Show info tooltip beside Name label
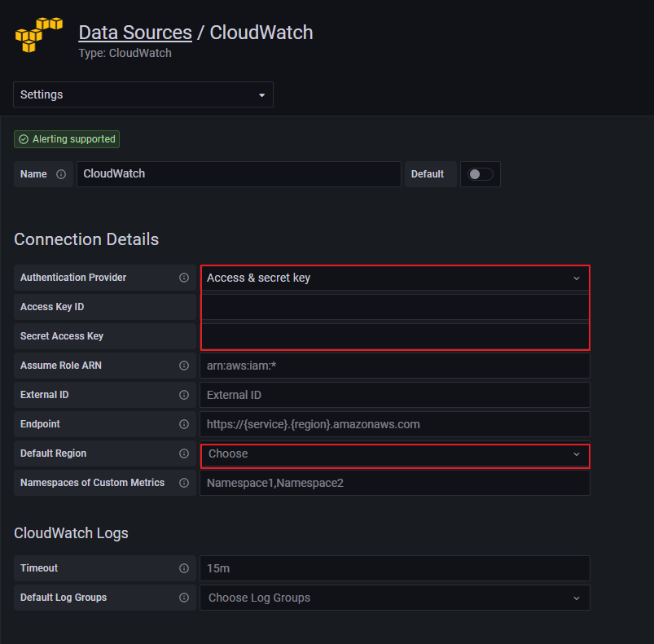Viewport: 654px width, 644px height. click(61, 174)
